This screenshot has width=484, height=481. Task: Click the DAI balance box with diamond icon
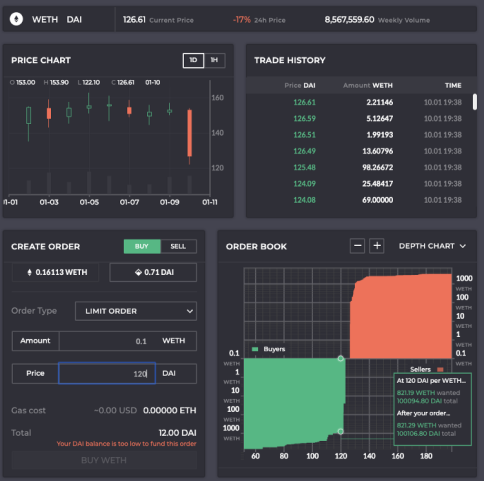[x=153, y=272]
